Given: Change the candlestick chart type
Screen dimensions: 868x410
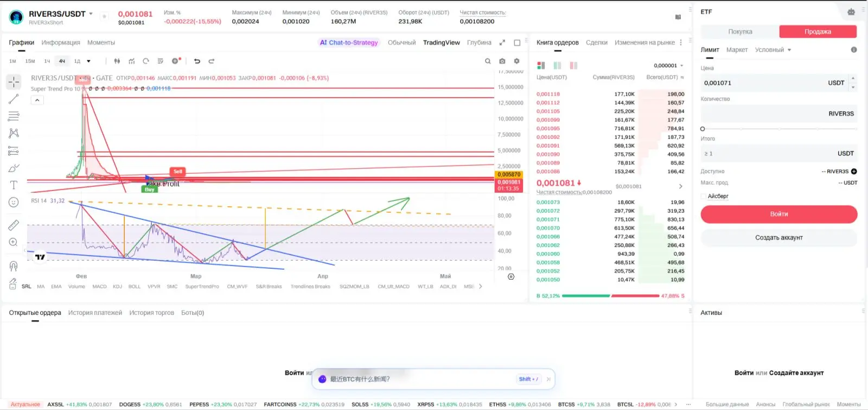Looking at the screenshot, I should pos(117,61).
